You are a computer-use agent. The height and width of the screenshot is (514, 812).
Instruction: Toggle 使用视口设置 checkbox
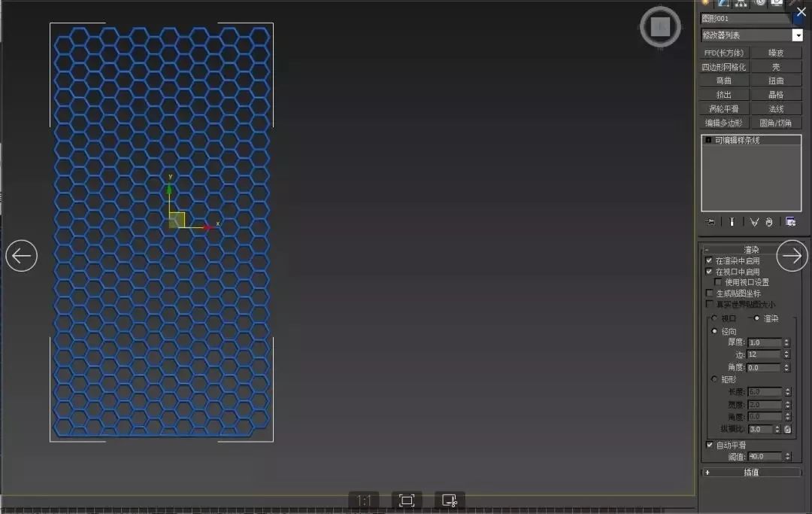[718, 282]
